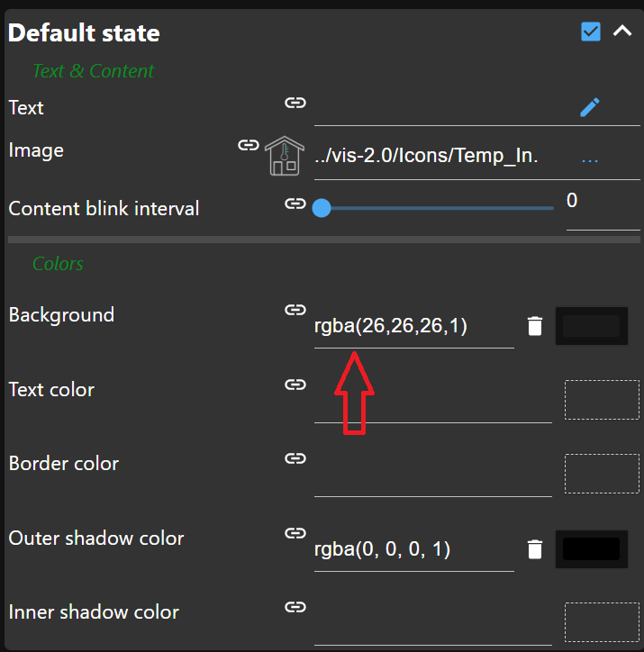The height and width of the screenshot is (652, 644).
Task: Click link icon beside Image field
Action: click(x=248, y=145)
